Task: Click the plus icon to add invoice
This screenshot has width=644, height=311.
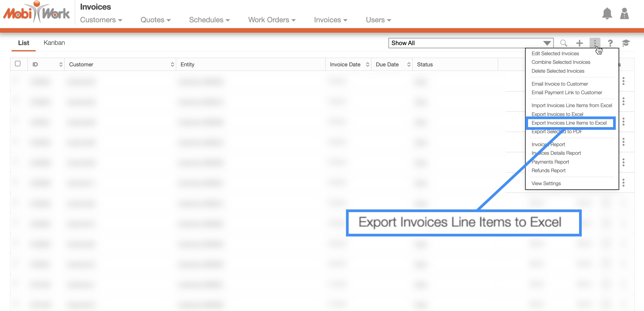Action: 579,43
